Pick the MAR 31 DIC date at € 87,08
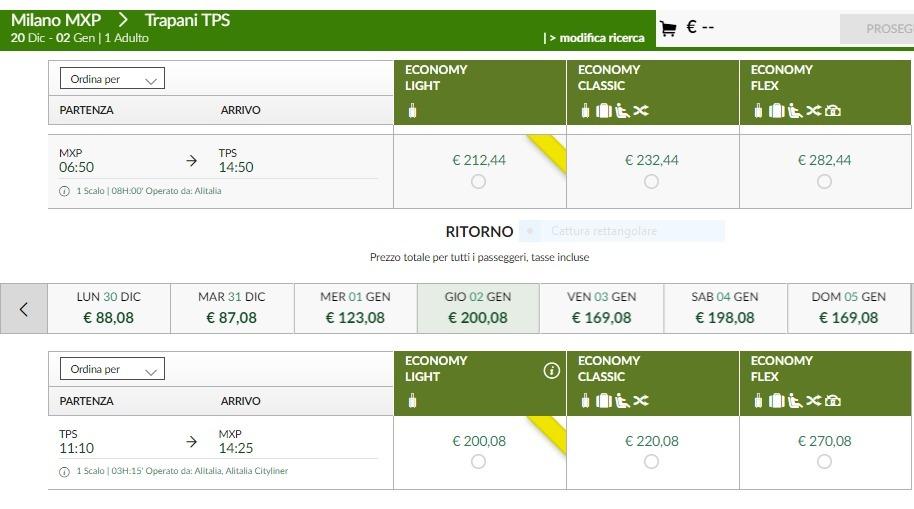This screenshot has width=914, height=509. pyautogui.click(x=232, y=308)
